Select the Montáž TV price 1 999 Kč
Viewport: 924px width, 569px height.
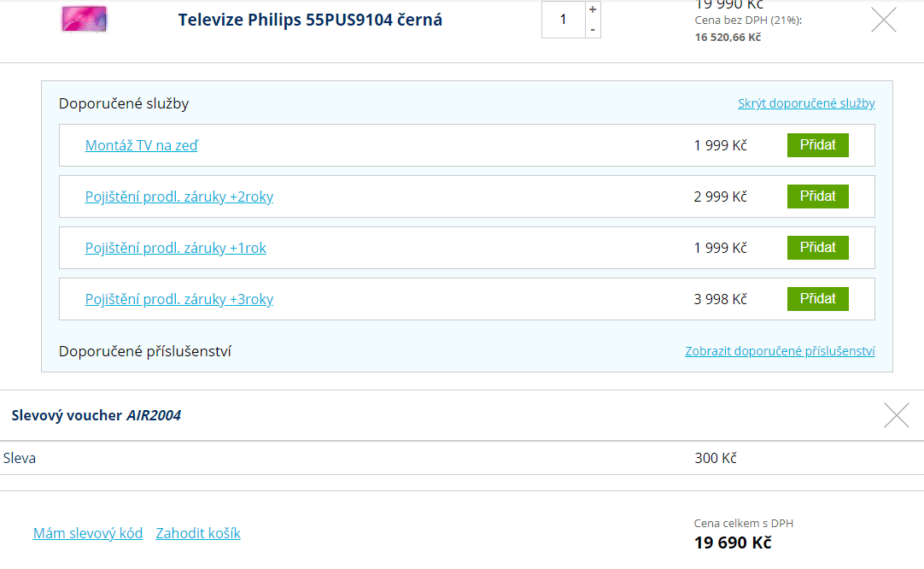point(720,145)
